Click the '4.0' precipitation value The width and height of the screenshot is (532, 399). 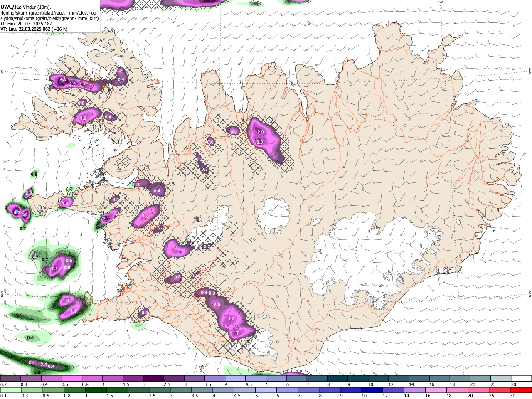63,79
